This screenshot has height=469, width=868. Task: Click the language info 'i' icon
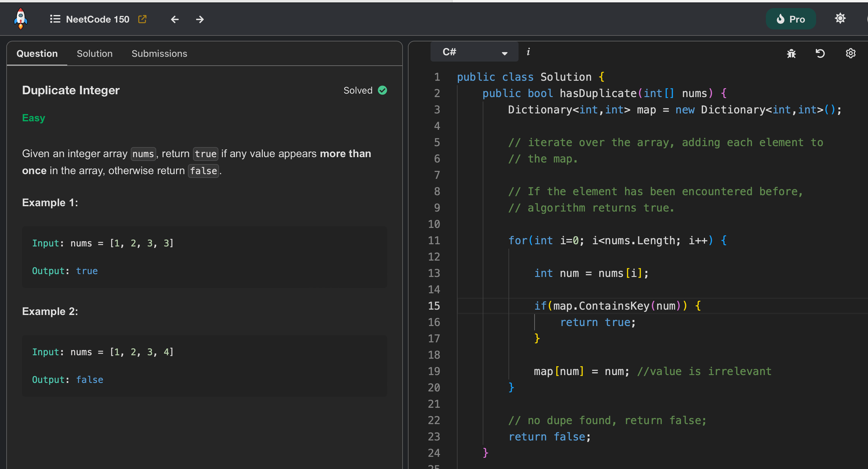(528, 52)
